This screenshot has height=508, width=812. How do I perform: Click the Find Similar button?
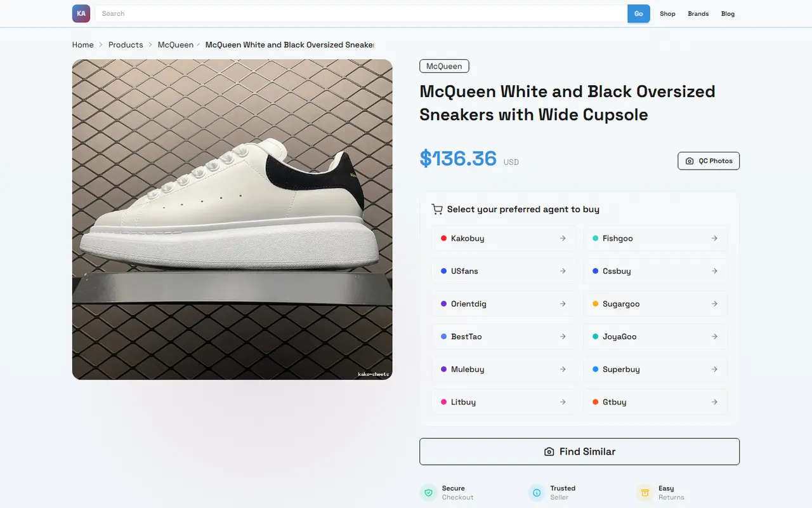click(579, 451)
